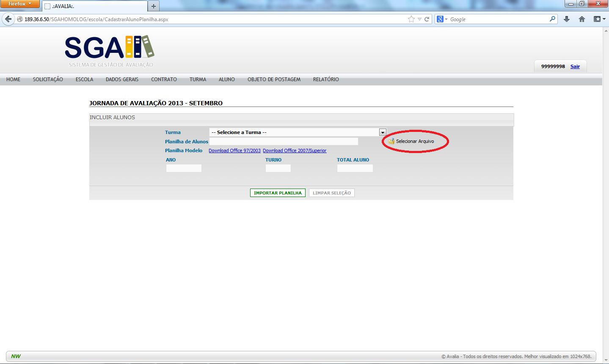This screenshot has width=609, height=364.
Task: Click the Avalia copyright footer text
Action: coord(516,356)
